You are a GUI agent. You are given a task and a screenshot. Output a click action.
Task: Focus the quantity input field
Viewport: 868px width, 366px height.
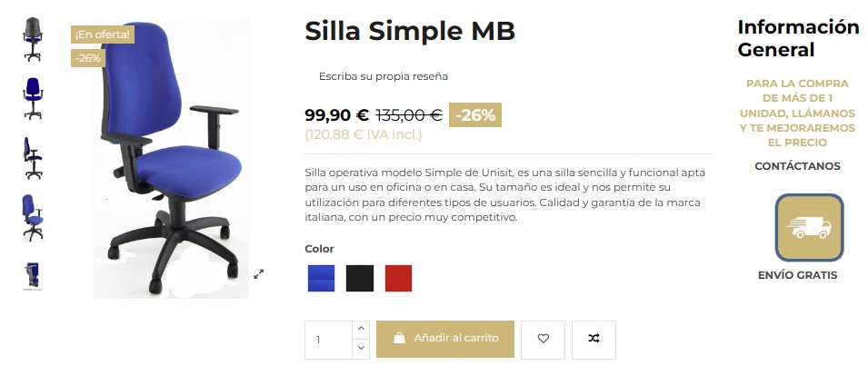point(327,339)
